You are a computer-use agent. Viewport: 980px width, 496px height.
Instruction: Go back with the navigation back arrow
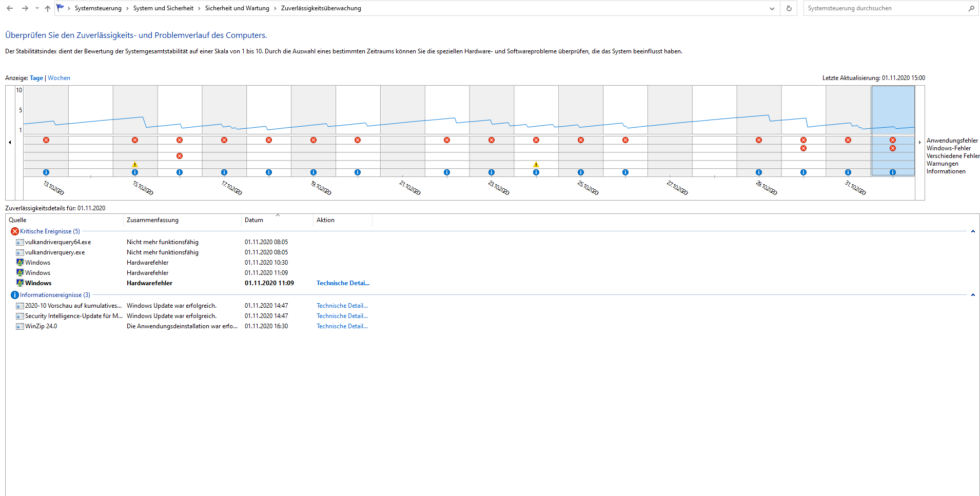[10, 8]
